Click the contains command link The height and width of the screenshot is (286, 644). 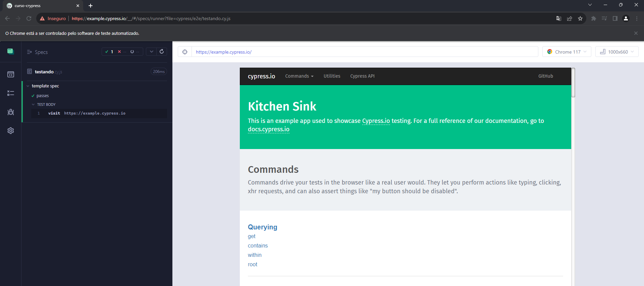tap(258, 246)
